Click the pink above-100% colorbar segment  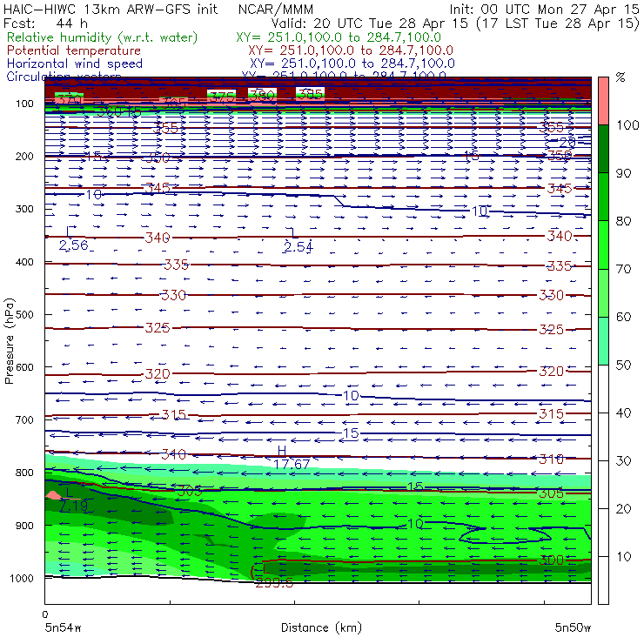pos(603,101)
